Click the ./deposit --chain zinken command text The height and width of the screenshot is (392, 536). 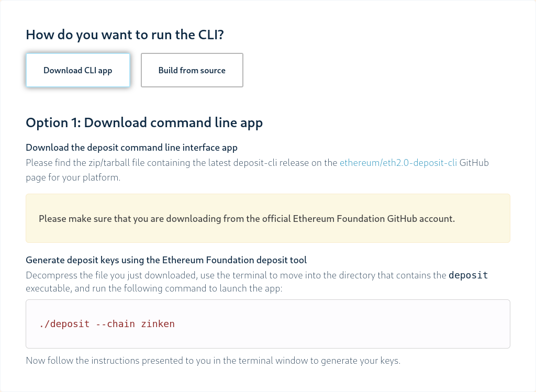[x=107, y=323]
